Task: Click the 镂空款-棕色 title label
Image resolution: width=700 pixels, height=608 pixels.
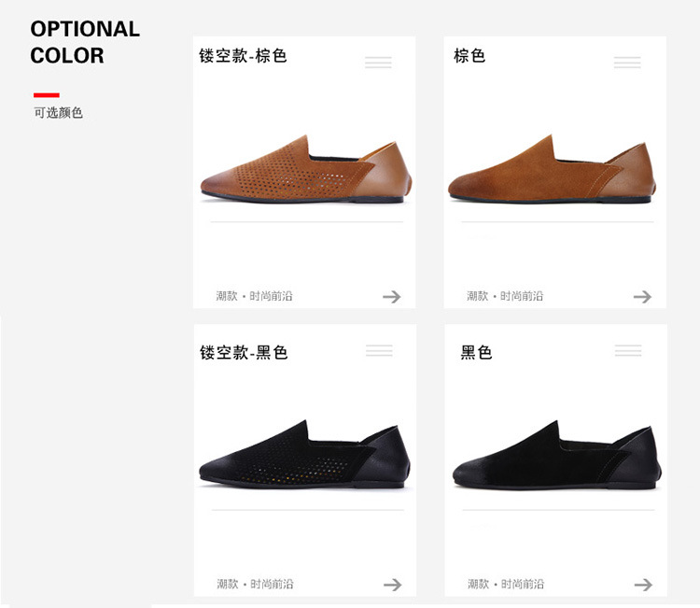Action: 243,56
